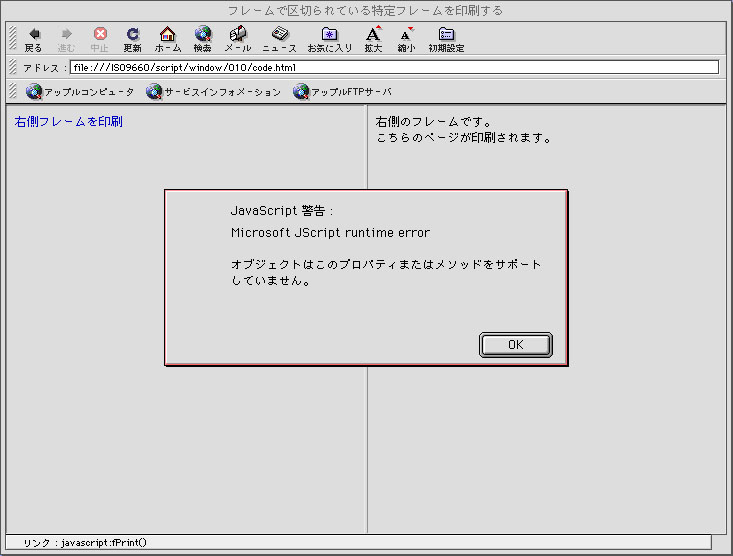Shrink text with 縮小 icon
Image resolution: width=733 pixels, height=556 pixels.
[x=406, y=34]
